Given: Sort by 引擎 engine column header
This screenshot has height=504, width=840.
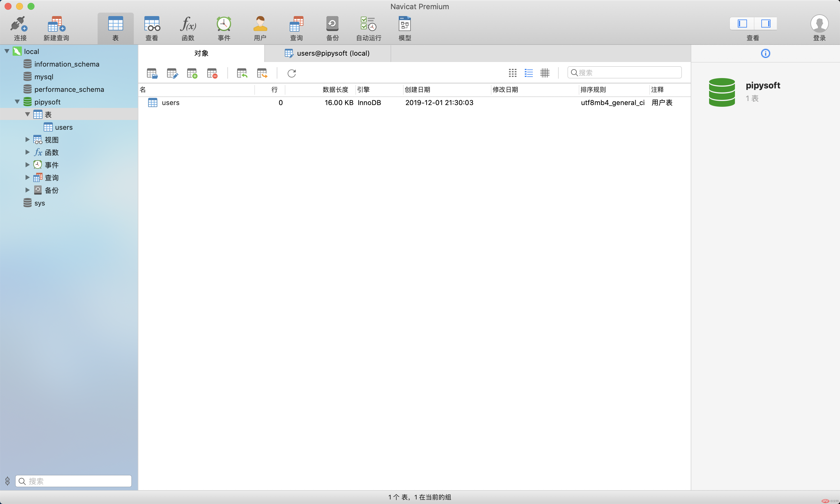Looking at the screenshot, I should 380,90.
